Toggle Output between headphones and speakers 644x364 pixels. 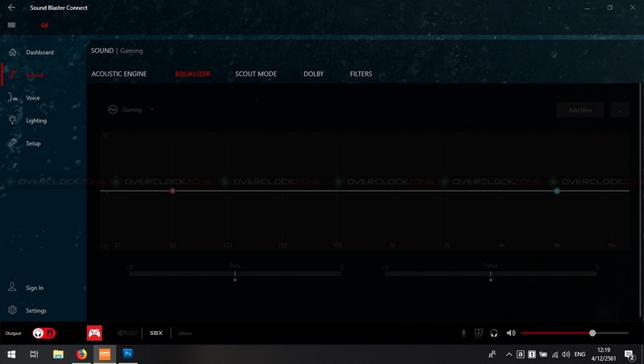[x=44, y=333]
